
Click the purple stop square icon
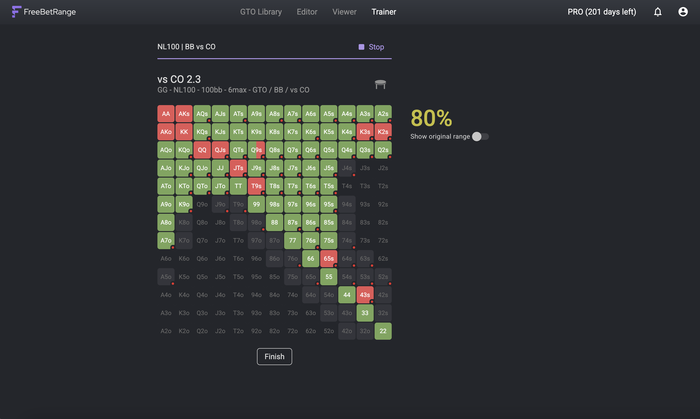coord(361,47)
